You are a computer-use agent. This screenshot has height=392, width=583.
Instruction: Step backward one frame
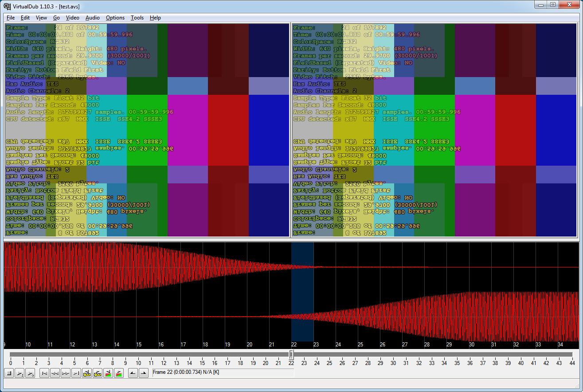55,373
